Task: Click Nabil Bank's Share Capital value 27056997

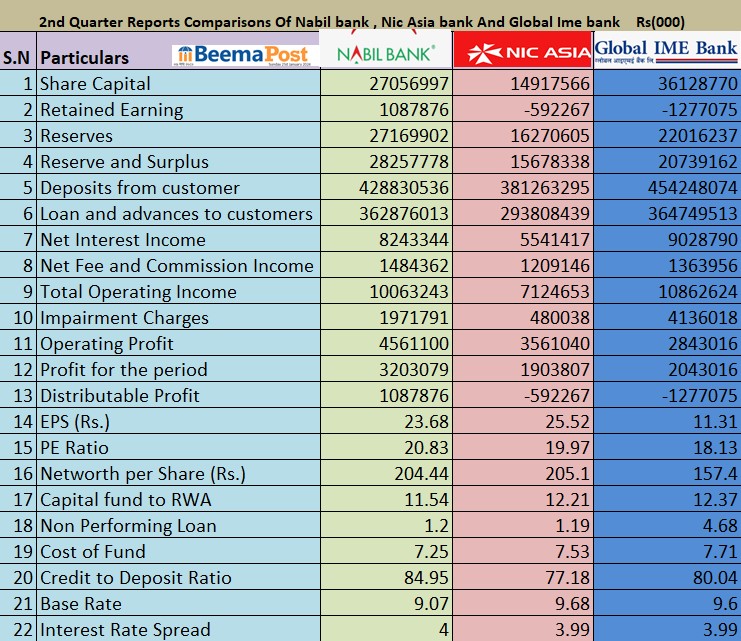Action: pos(409,84)
